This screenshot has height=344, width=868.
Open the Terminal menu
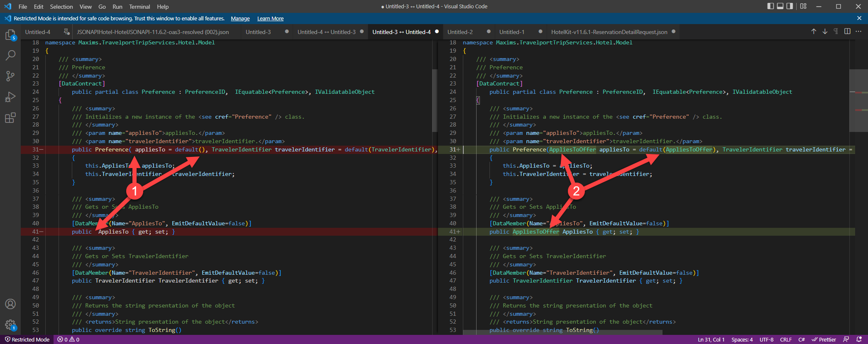tap(139, 7)
